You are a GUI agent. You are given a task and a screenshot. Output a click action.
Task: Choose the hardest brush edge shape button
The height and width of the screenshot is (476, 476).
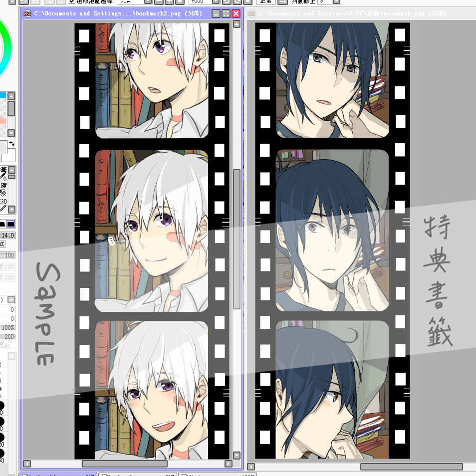[11, 224]
